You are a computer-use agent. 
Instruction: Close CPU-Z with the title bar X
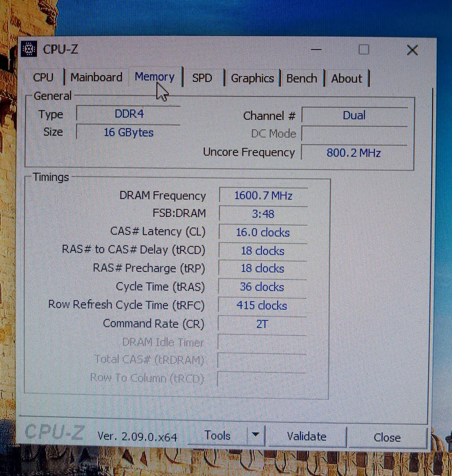412,50
